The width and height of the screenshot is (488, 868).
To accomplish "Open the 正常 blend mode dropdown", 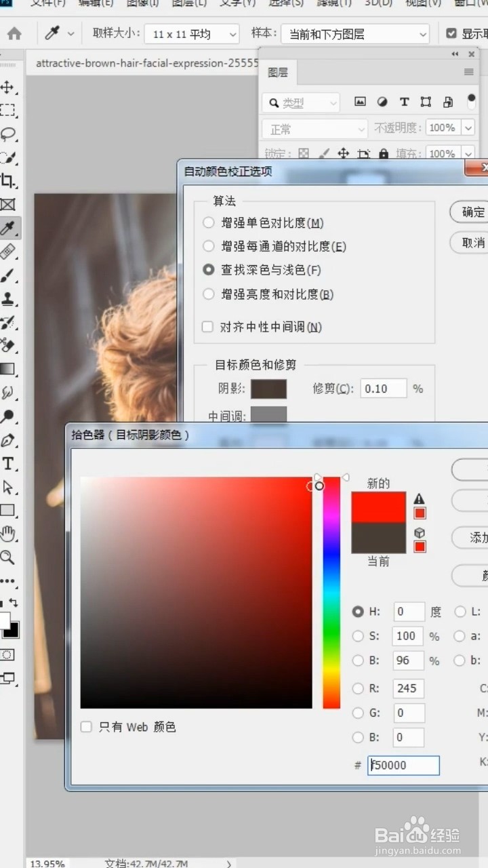I will [x=314, y=128].
